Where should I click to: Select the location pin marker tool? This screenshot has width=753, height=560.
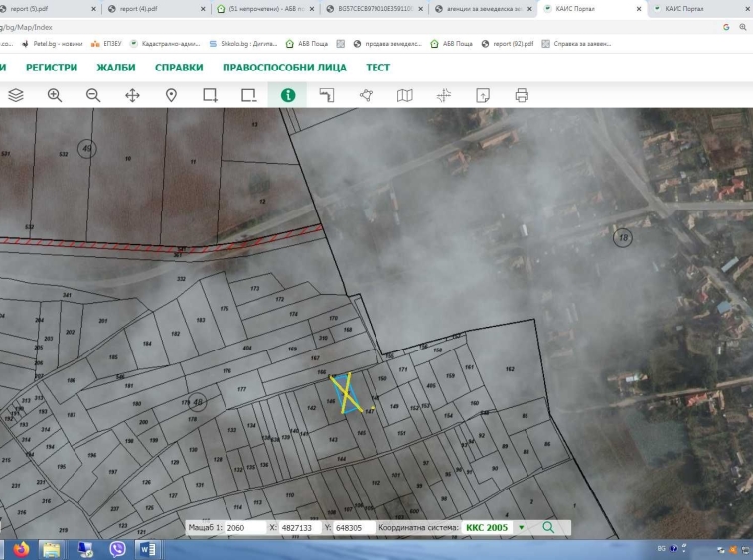tap(171, 95)
